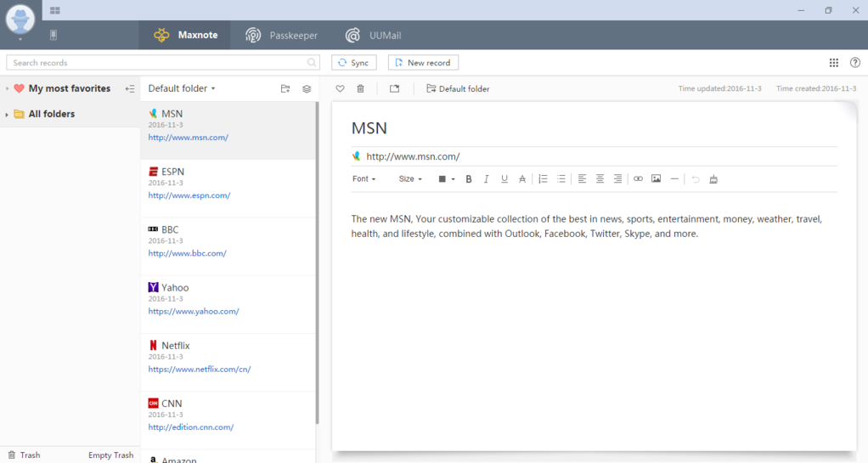Select the Netflix record
This screenshot has height=463, width=868.
tap(228, 363)
